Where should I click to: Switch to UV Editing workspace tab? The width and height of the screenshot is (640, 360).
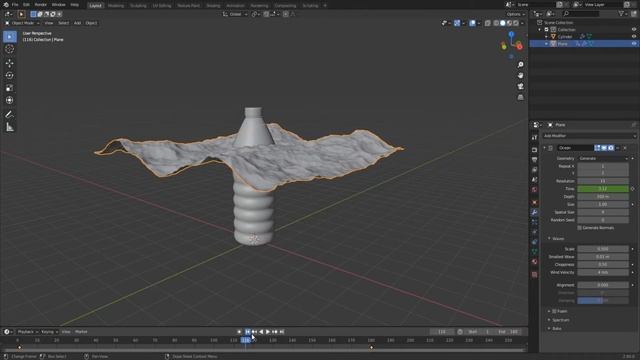coord(162,6)
